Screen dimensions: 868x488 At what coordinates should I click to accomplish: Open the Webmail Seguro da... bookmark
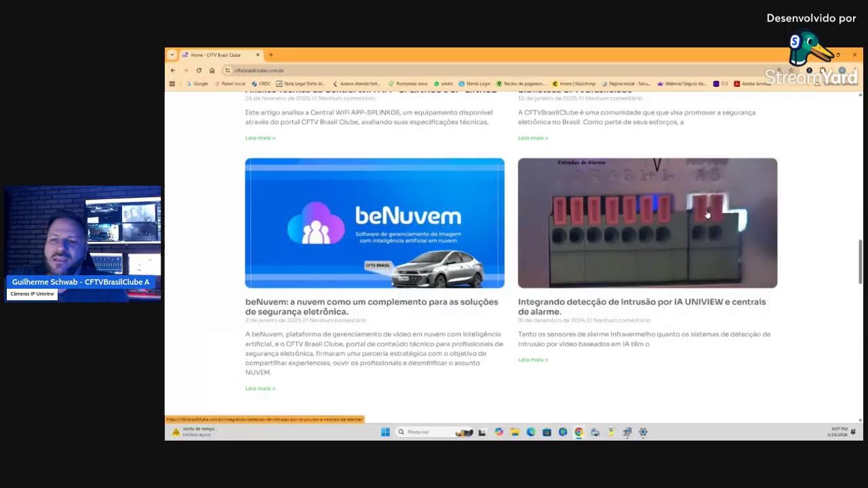click(682, 83)
